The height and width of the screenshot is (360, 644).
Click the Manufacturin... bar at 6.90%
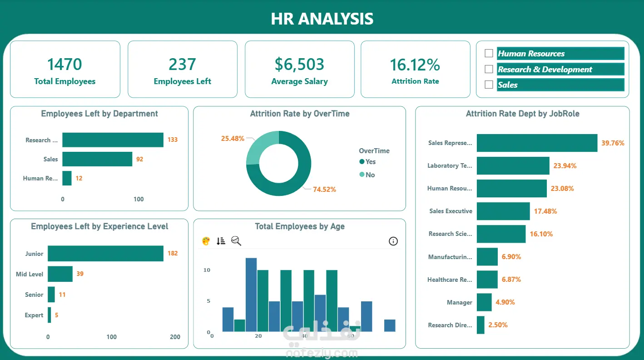[x=487, y=257]
